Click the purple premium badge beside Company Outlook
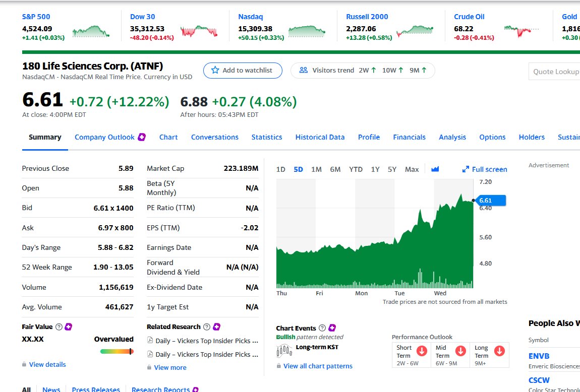 (x=142, y=137)
